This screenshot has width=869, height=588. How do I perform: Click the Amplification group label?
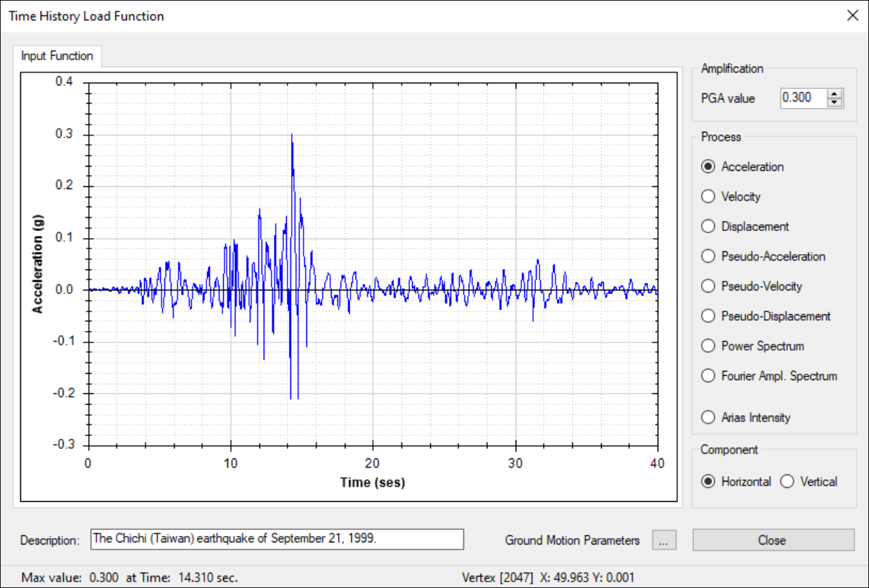tap(732, 69)
